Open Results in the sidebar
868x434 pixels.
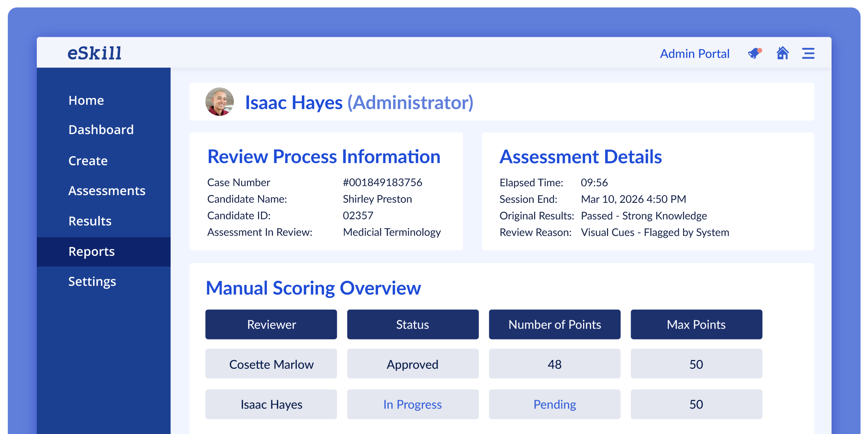point(90,221)
